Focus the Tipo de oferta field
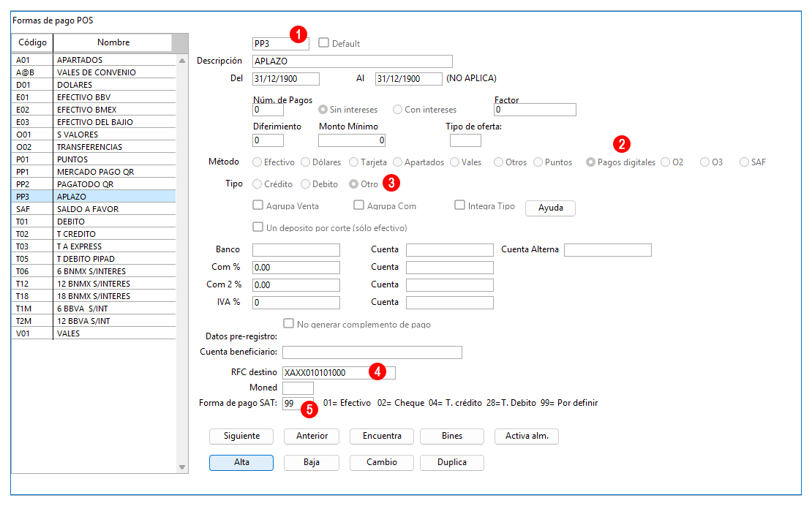 [x=465, y=140]
